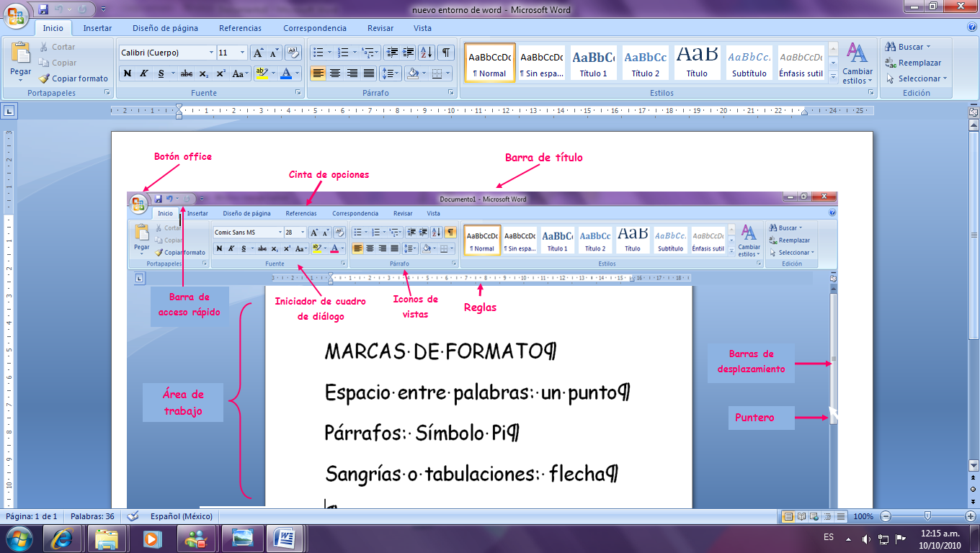Click the Reemplazar icon in main ribbon Edición group
Viewport: 980px width, 553px height.
(x=891, y=63)
